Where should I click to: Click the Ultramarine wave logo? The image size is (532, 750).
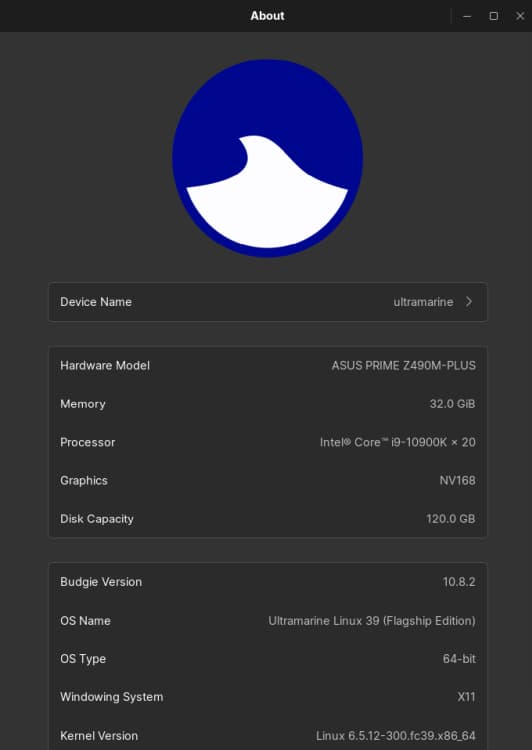[267, 158]
